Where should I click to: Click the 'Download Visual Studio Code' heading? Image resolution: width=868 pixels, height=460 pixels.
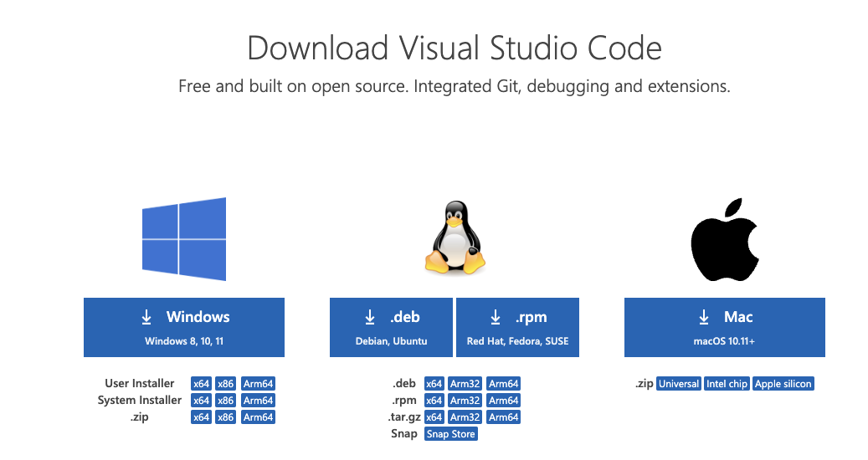click(454, 48)
